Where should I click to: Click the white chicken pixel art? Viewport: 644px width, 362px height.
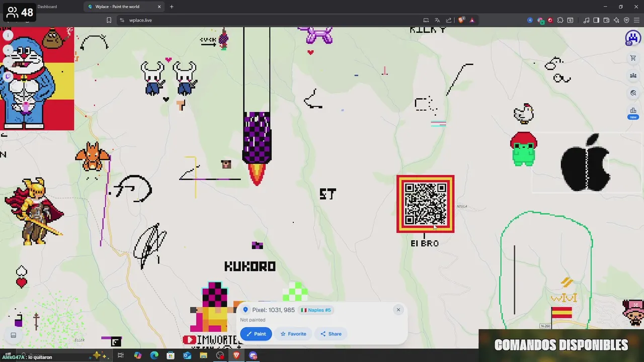tap(524, 114)
